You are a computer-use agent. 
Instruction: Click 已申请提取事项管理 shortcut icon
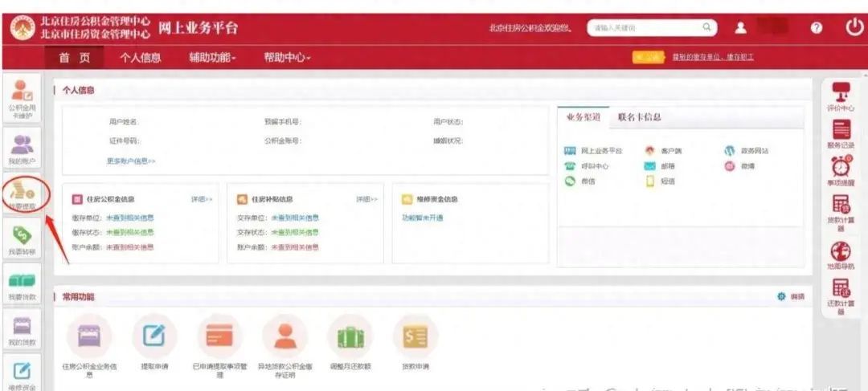point(219,336)
